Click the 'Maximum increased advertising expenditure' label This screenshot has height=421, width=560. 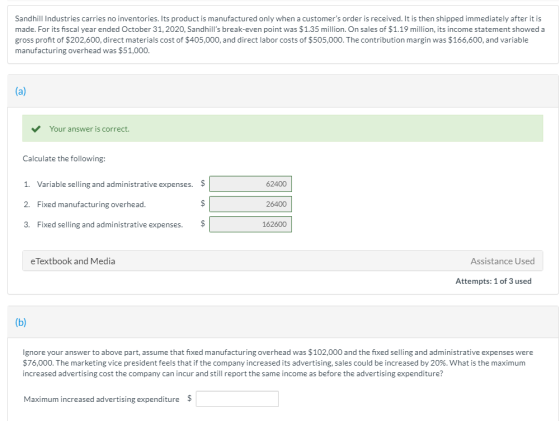(101, 399)
